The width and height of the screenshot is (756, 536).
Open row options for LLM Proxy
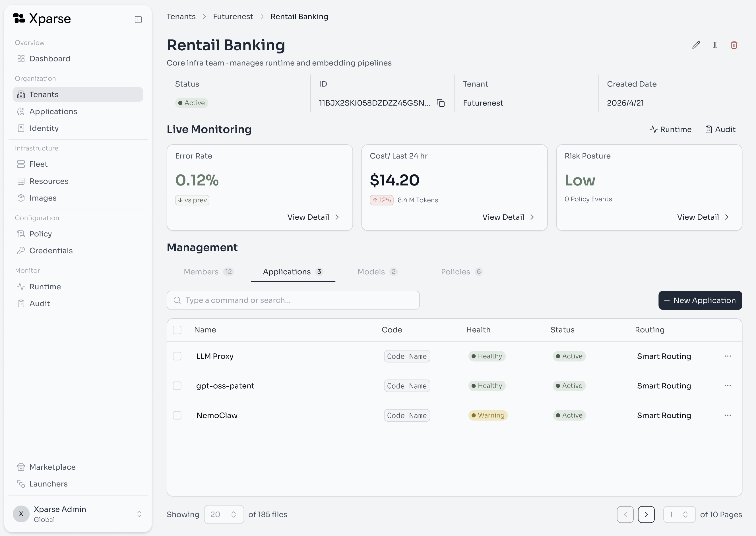[x=728, y=356]
